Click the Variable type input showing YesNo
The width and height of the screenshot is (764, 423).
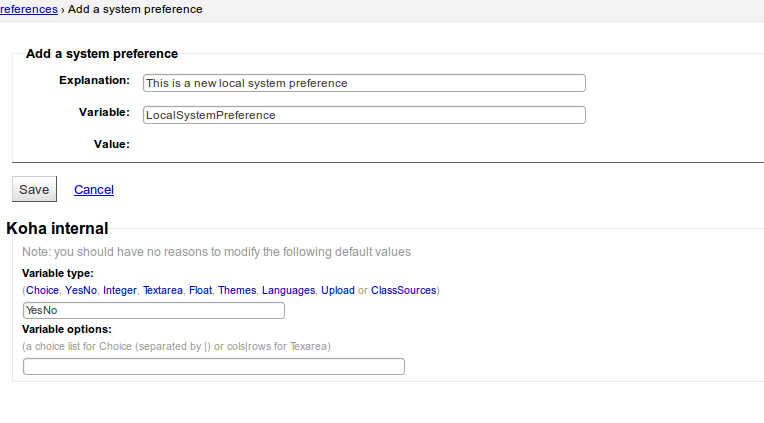[153, 310]
